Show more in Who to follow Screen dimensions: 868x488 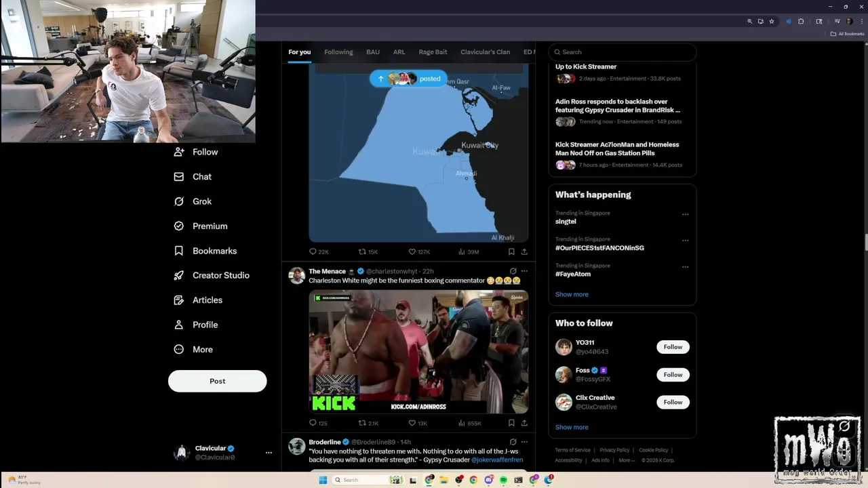tap(572, 427)
